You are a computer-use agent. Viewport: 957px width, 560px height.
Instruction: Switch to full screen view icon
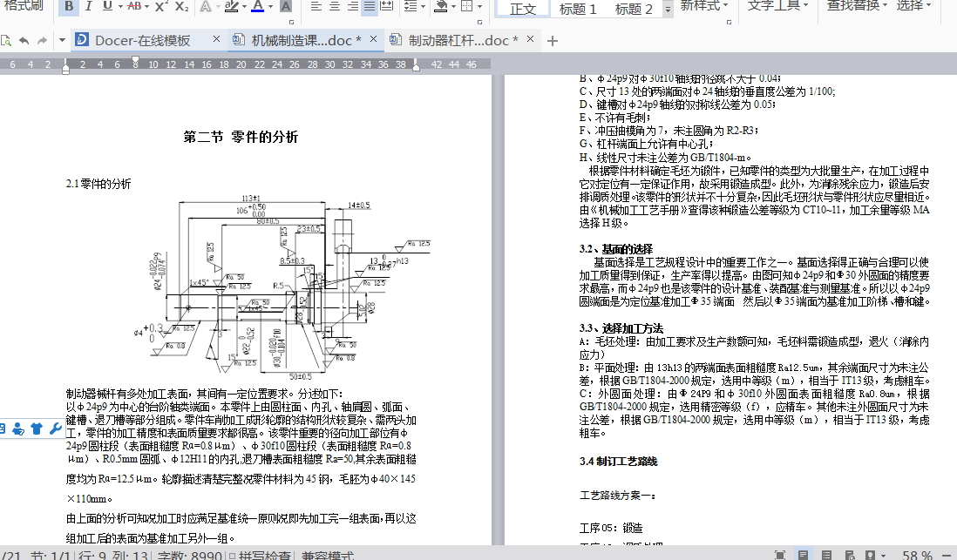pyautogui.click(x=779, y=555)
